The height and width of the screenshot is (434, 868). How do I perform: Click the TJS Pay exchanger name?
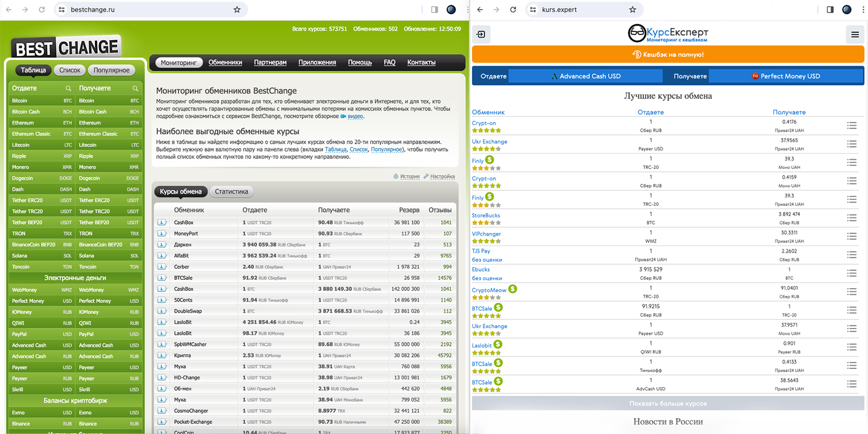pos(481,251)
